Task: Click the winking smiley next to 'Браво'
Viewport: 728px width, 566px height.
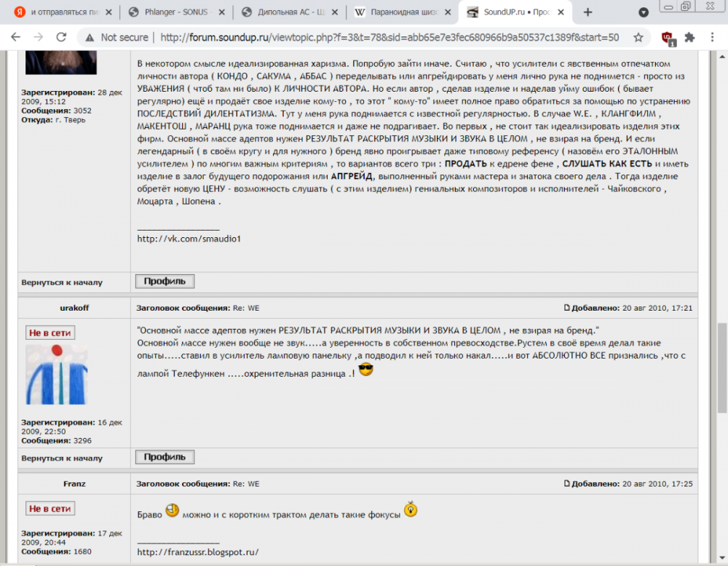Action: (173, 510)
